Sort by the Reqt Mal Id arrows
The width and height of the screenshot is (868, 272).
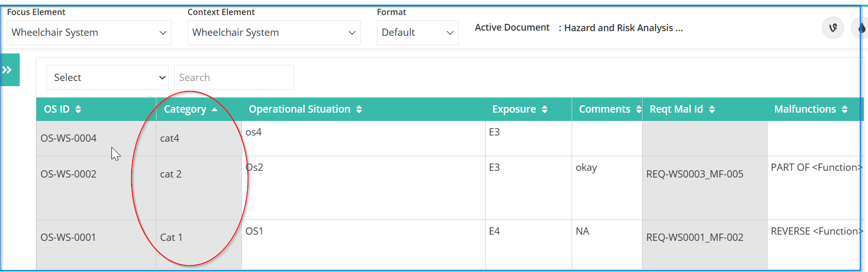click(x=712, y=109)
